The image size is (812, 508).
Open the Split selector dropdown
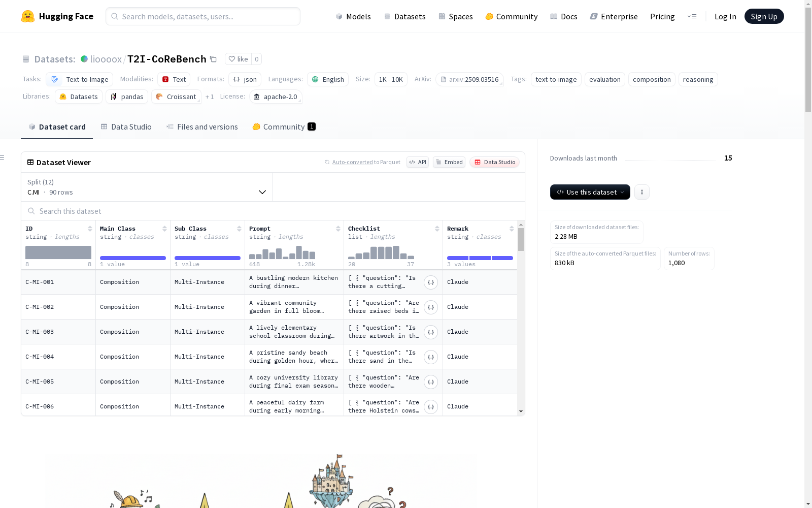(147, 187)
